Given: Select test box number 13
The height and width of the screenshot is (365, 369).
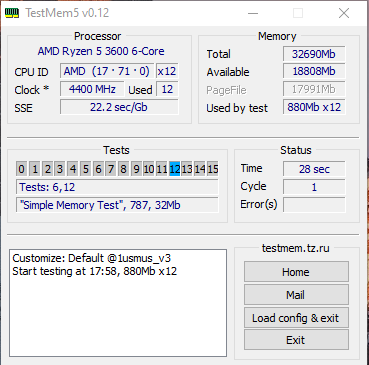Looking at the screenshot, I should (x=187, y=169).
